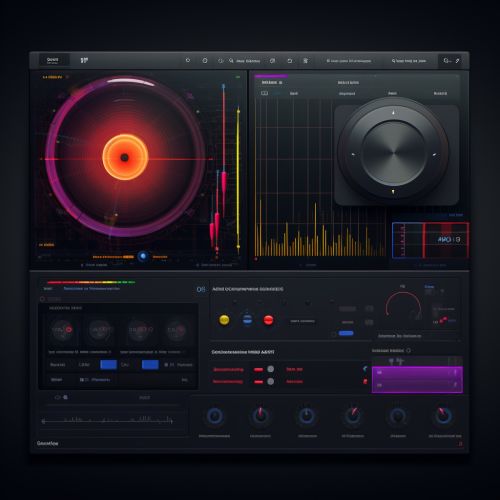Viewport: 500px width, 500px height.
Task: Open the dropdown below the red arc gauge
Action: (417, 336)
